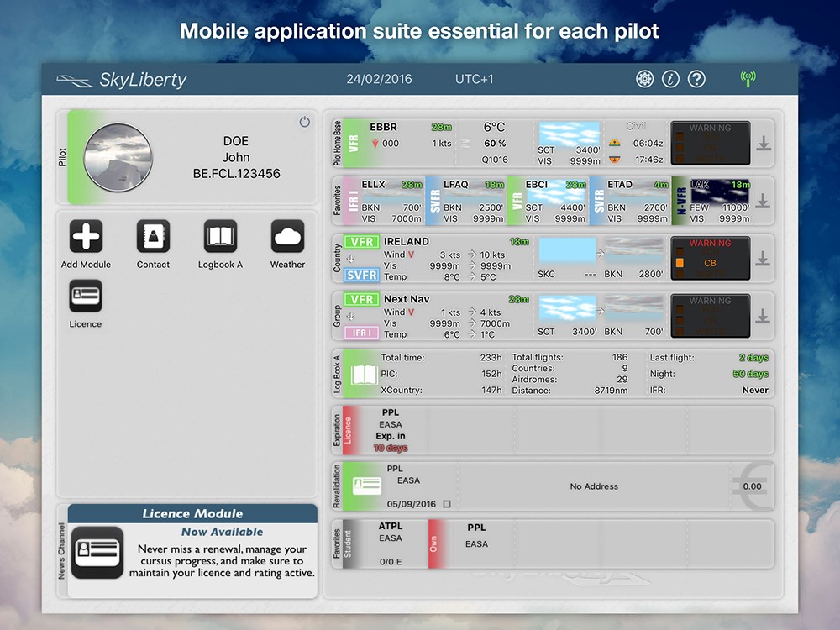Click the sunset icon beside 17:46z

pyautogui.click(x=615, y=159)
